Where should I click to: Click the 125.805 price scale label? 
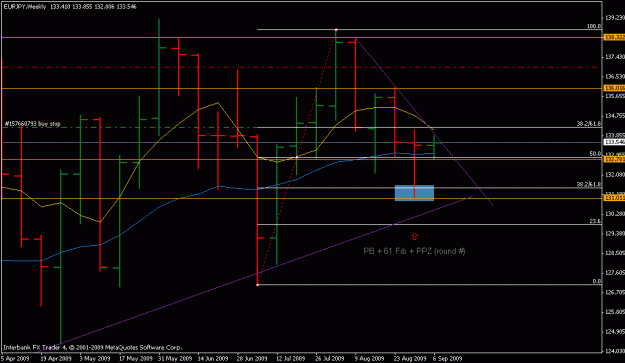coord(615,312)
